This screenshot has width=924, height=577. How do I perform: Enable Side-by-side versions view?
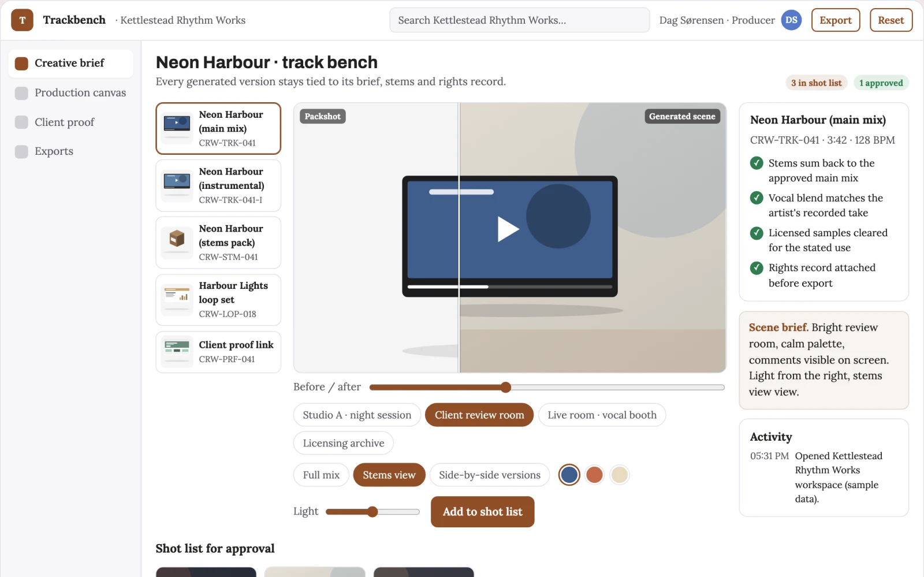coord(490,475)
